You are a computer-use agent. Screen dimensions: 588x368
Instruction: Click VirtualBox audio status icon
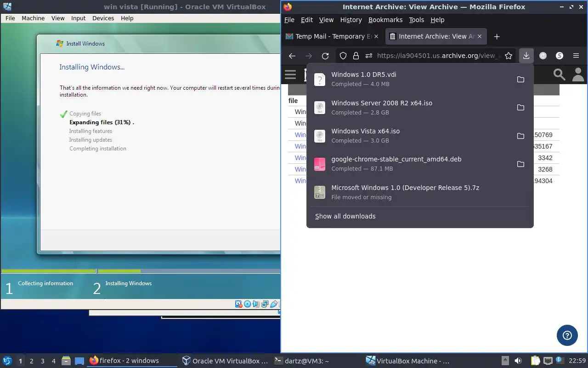(256, 304)
